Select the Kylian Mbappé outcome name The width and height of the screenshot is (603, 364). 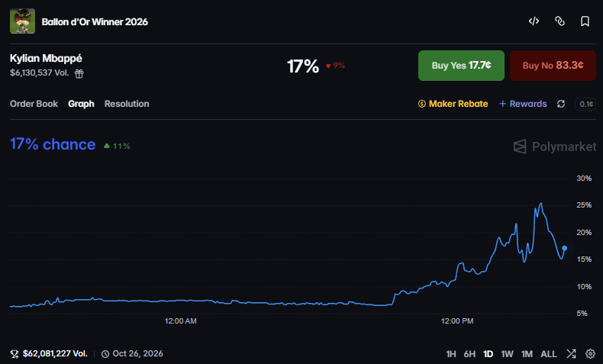coord(46,59)
